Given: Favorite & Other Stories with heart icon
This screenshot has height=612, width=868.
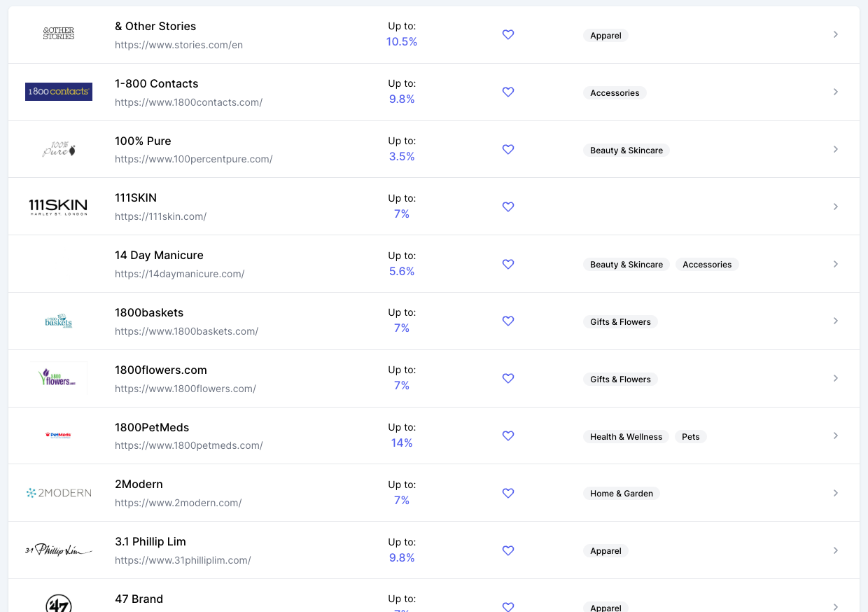Looking at the screenshot, I should tap(508, 34).
